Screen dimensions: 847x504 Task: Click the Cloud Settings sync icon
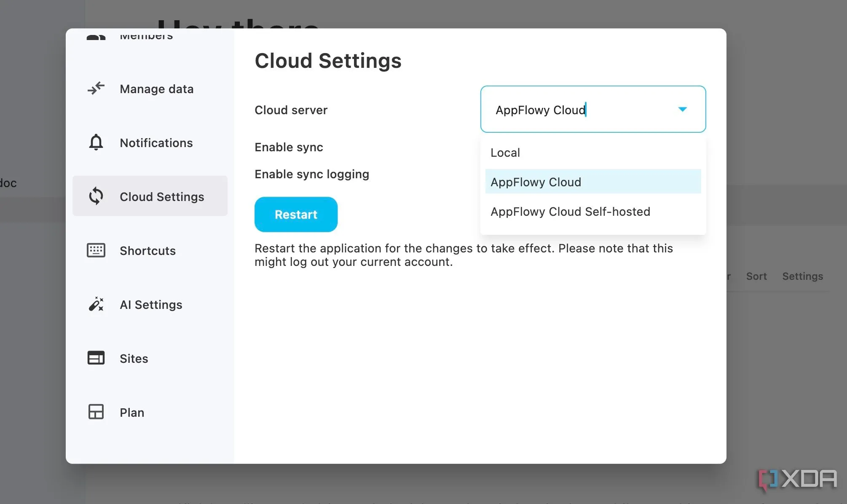click(x=96, y=196)
